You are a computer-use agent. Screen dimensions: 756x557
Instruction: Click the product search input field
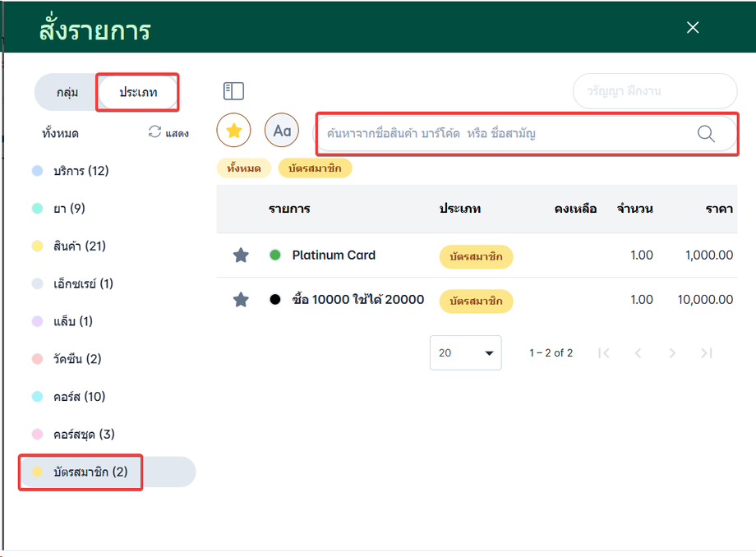pyautogui.click(x=505, y=134)
